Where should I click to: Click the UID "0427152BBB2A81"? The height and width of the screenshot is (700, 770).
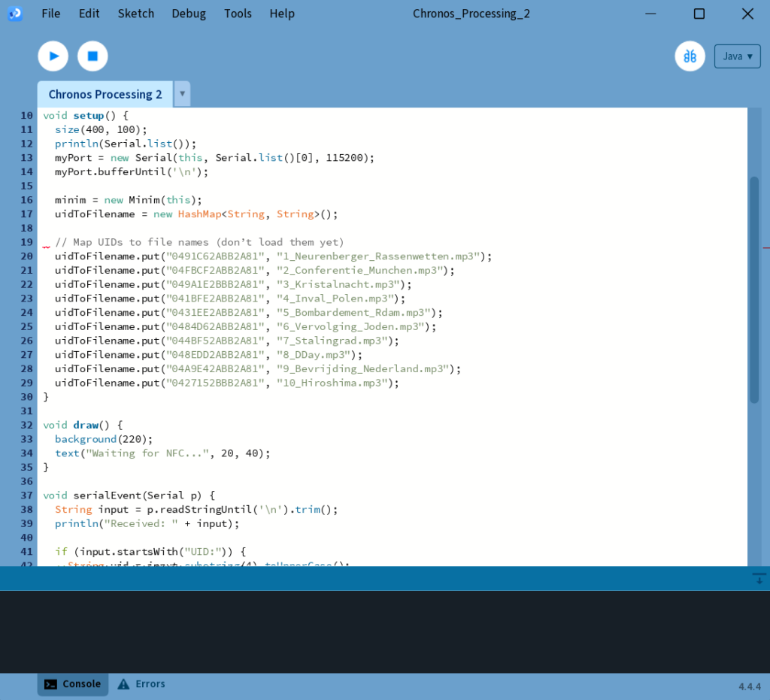tap(215, 383)
